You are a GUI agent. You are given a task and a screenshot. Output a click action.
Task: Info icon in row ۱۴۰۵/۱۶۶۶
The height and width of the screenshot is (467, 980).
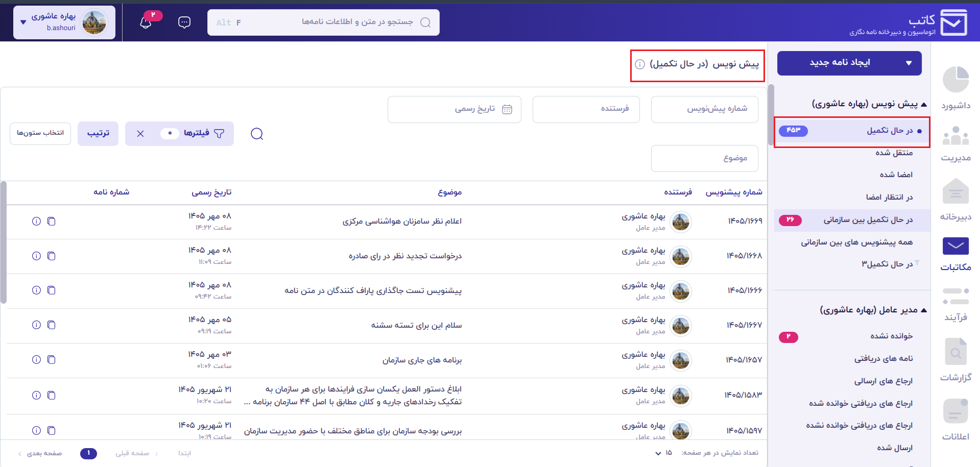point(36,290)
